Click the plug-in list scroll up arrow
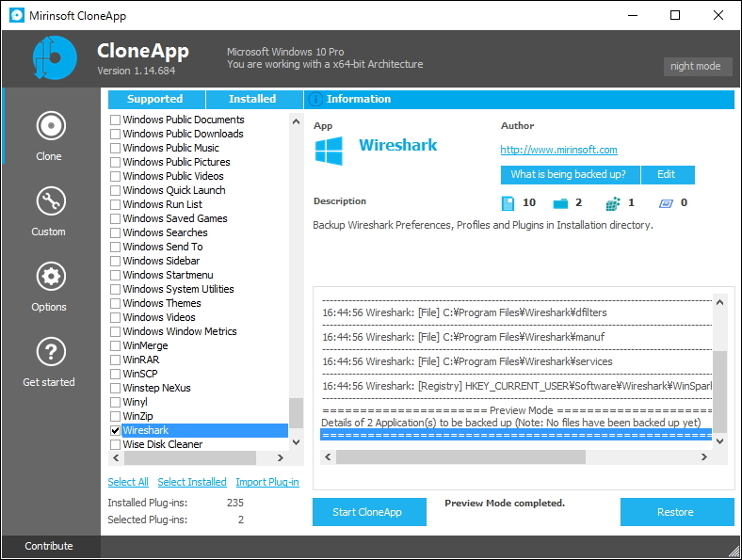The width and height of the screenshot is (742, 560). tap(297, 121)
